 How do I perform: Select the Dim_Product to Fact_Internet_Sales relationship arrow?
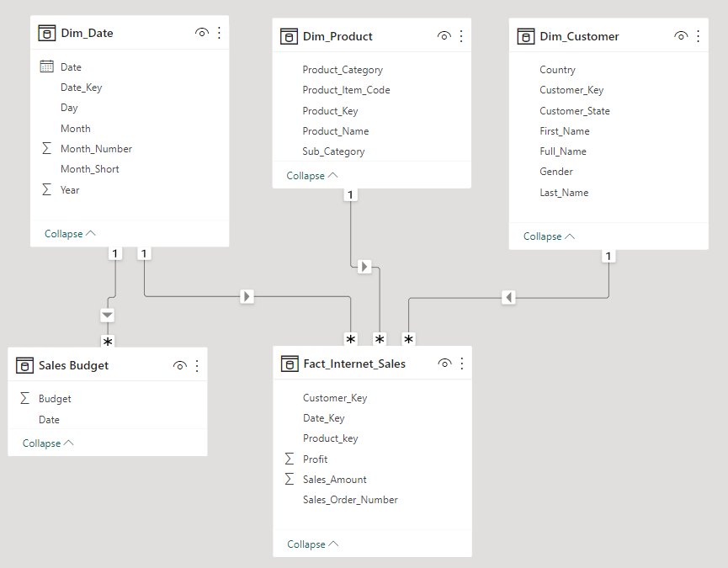click(364, 267)
